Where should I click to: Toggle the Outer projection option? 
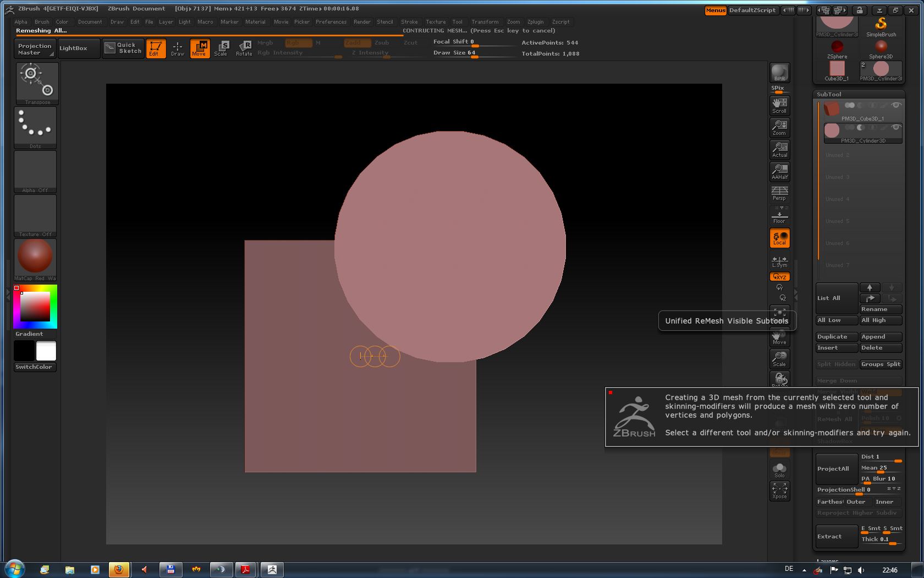click(x=855, y=502)
